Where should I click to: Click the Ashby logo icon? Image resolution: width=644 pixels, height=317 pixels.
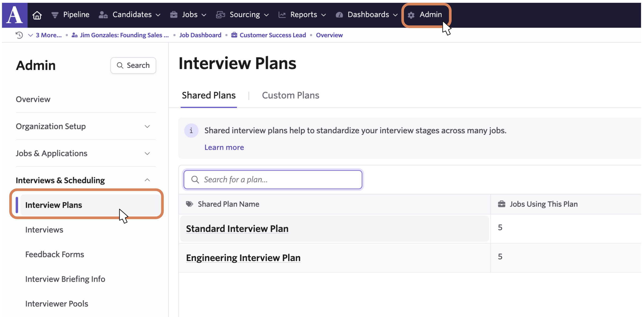pos(14,15)
